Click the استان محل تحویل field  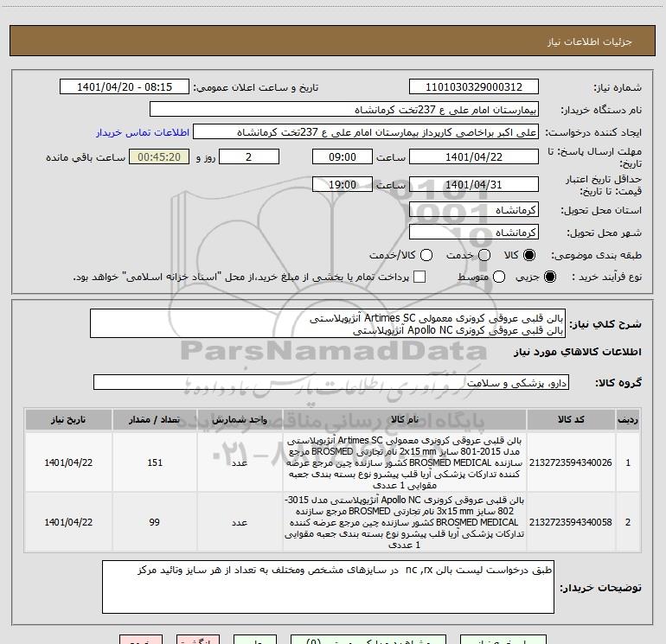point(474,210)
